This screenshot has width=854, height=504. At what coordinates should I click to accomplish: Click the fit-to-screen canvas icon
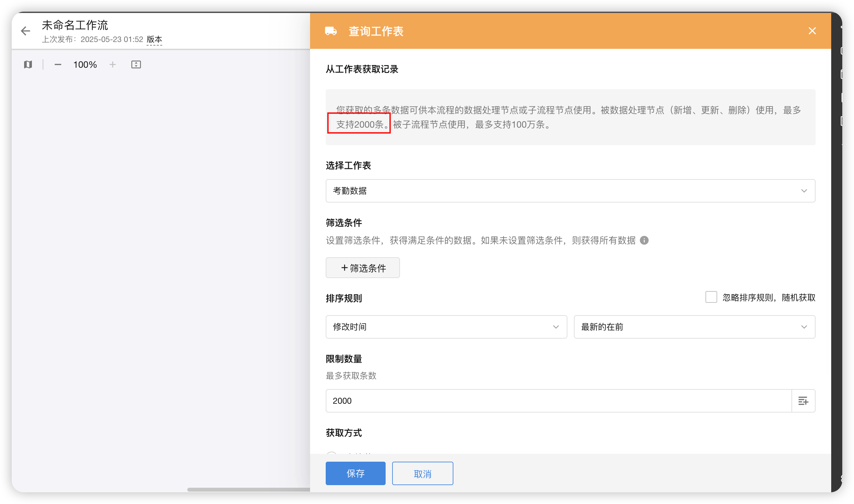[136, 64]
